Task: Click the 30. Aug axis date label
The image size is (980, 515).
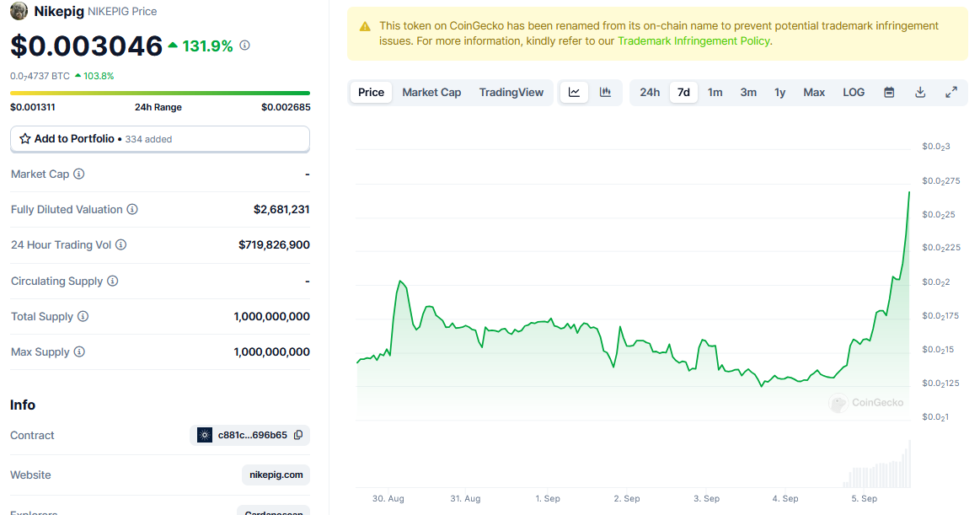Action: [x=388, y=499]
